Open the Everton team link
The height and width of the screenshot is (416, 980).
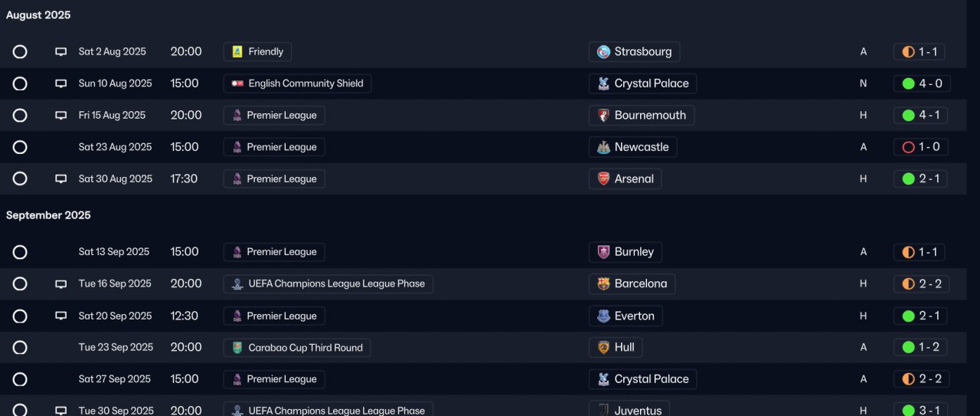pyautogui.click(x=634, y=316)
